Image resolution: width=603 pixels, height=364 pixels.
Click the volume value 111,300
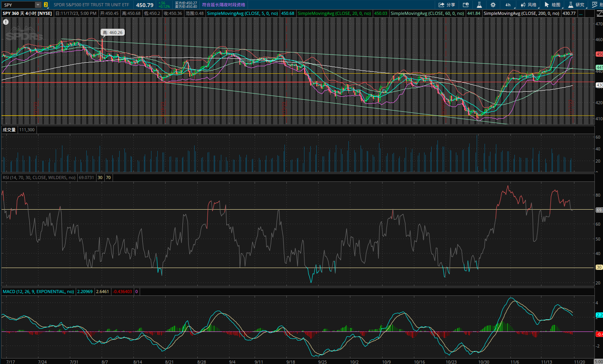coord(27,130)
